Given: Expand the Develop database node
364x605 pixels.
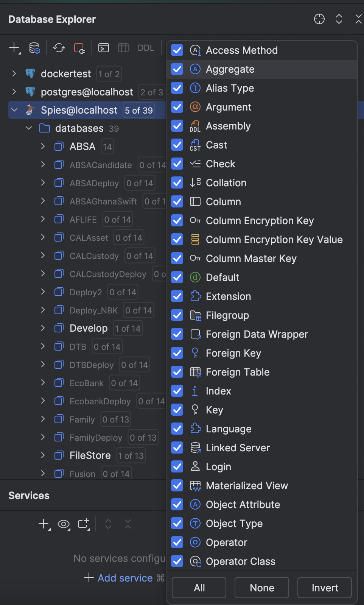Looking at the screenshot, I should point(43,328).
